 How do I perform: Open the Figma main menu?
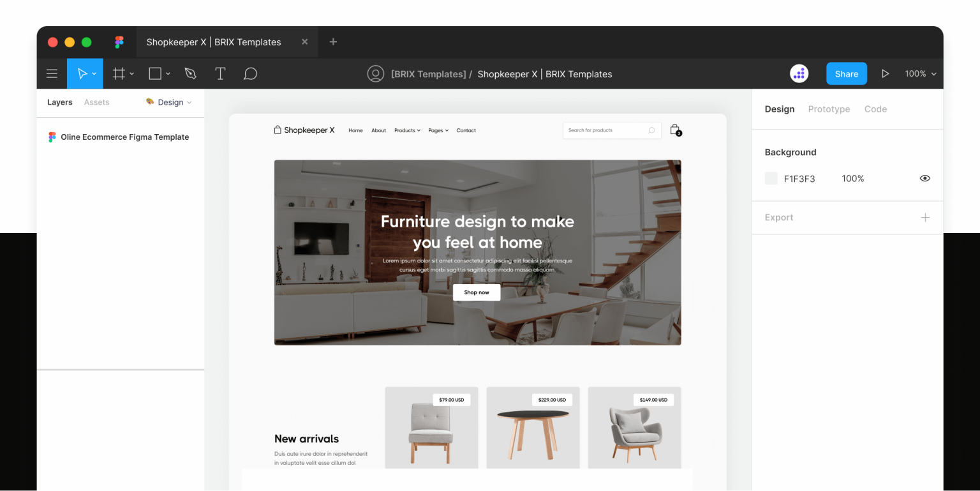click(x=52, y=73)
